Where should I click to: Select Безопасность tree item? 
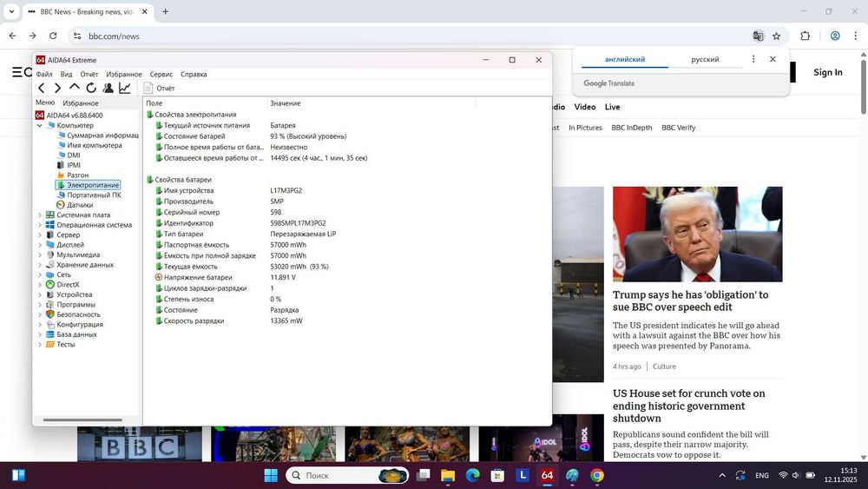pos(73,314)
